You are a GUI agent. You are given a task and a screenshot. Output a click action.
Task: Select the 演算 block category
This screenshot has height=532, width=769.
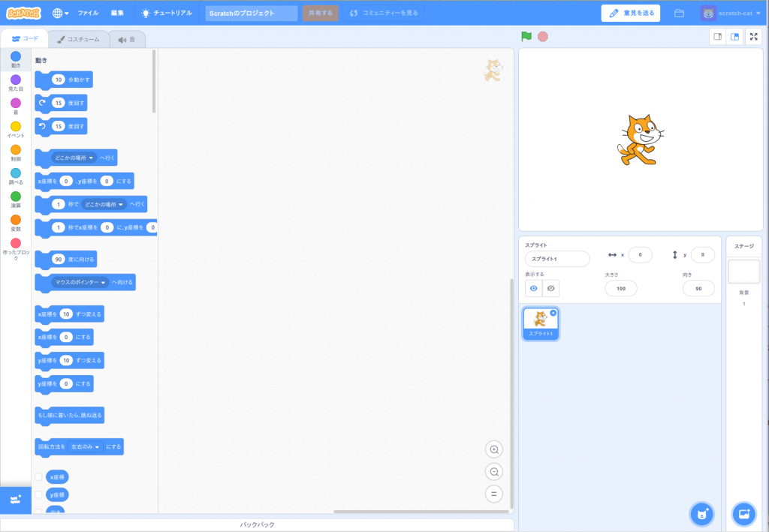coord(16,200)
